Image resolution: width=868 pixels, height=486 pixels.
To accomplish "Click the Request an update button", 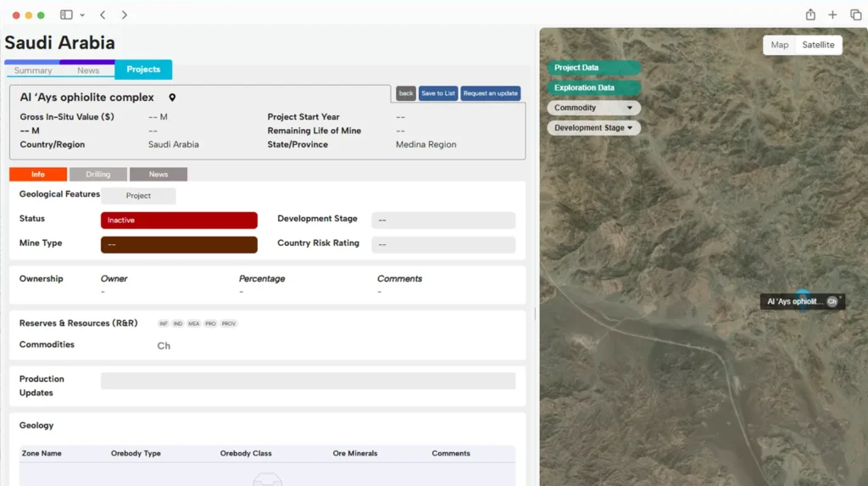I will (x=491, y=93).
